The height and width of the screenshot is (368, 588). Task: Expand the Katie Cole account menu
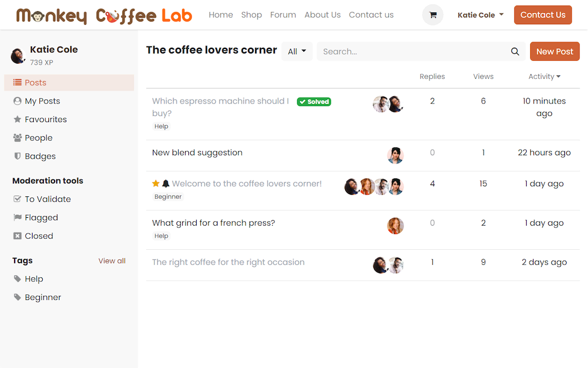(x=480, y=15)
